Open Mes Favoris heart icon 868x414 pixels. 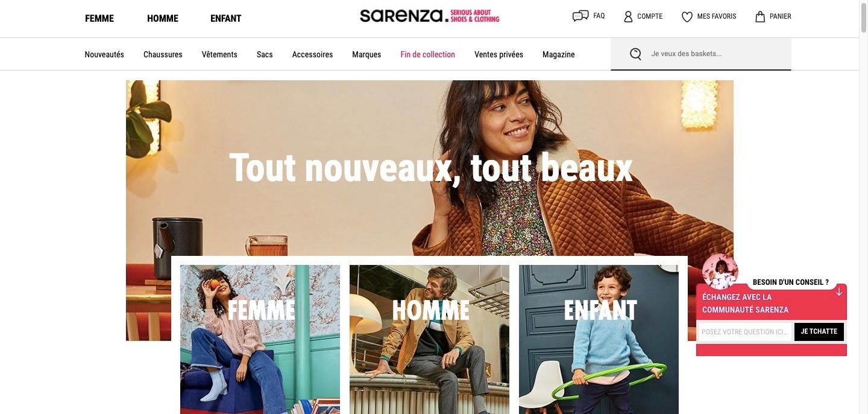[x=687, y=17]
